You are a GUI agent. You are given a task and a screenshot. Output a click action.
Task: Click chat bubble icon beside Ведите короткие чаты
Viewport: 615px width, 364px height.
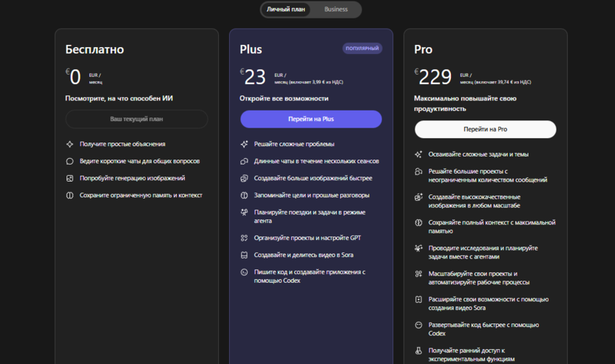(69, 161)
